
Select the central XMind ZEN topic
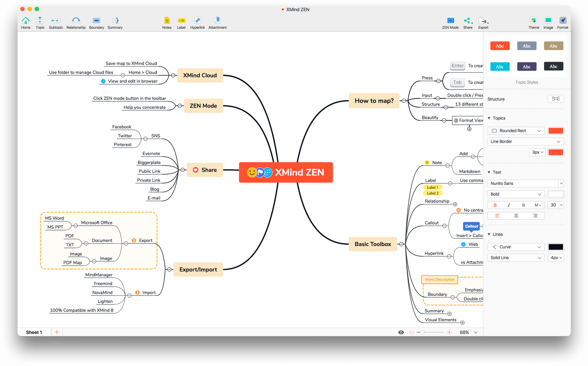click(286, 172)
